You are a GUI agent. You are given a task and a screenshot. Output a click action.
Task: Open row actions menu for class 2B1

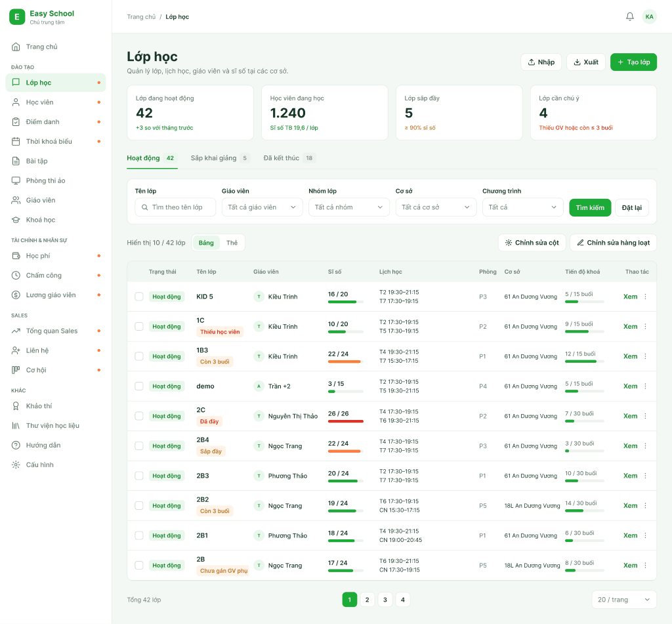[x=646, y=535]
